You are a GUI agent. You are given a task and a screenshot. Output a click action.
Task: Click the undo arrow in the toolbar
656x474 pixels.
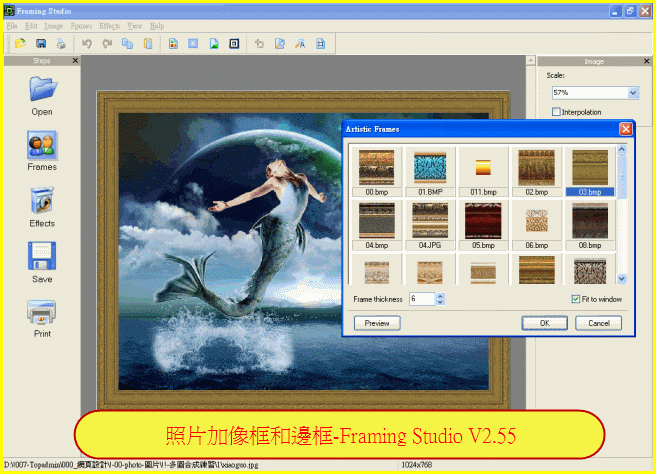[x=87, y=44]
